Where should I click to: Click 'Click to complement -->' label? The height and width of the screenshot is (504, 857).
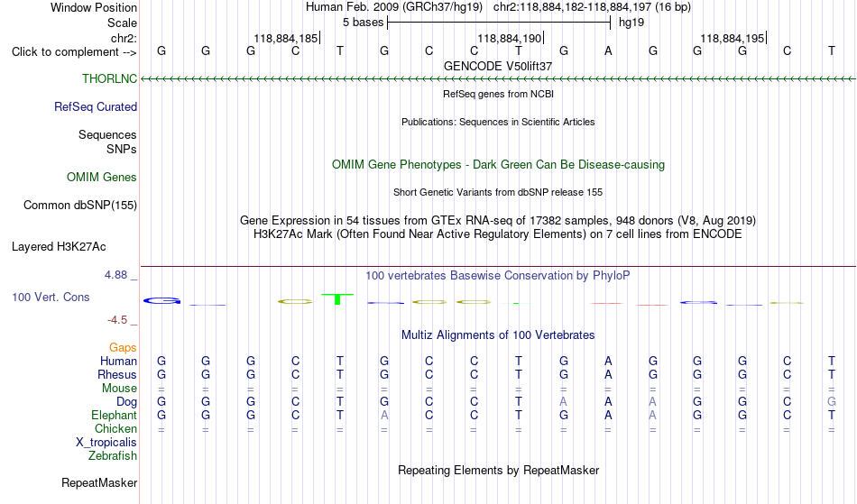(x=74, y=52)
